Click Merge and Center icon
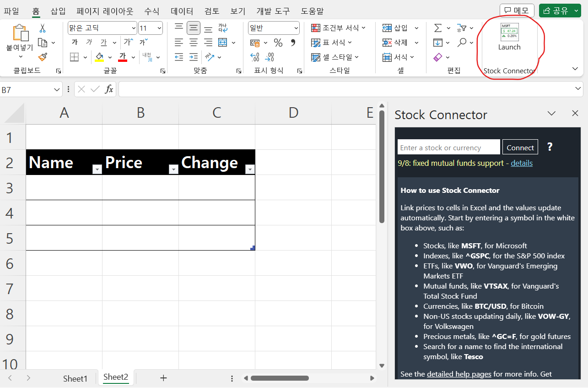Image resolution: width=588 pixels, height=388 pixels. tap(223, 43)
